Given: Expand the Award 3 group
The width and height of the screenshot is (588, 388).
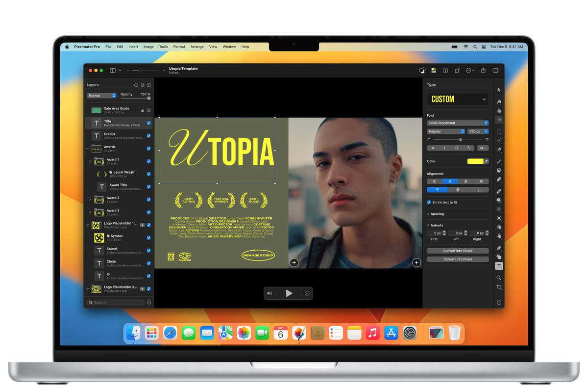Looking at the screenshot, I should coord(90,212).
